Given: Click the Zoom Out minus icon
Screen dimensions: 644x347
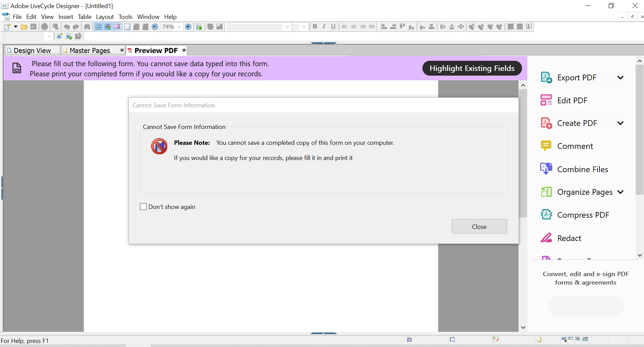Looking at the screenshot, I should coord(155,27).
